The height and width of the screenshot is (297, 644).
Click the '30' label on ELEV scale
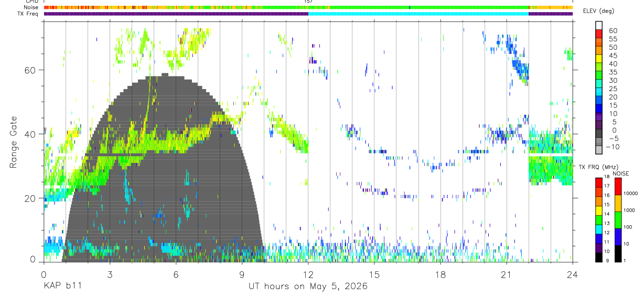tap(613, 81)
